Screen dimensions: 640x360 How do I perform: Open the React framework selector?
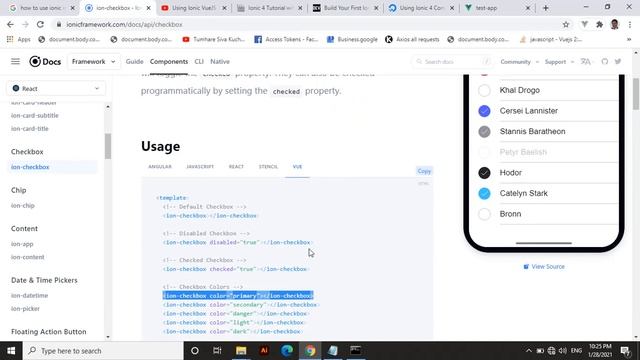click(56, 89)
